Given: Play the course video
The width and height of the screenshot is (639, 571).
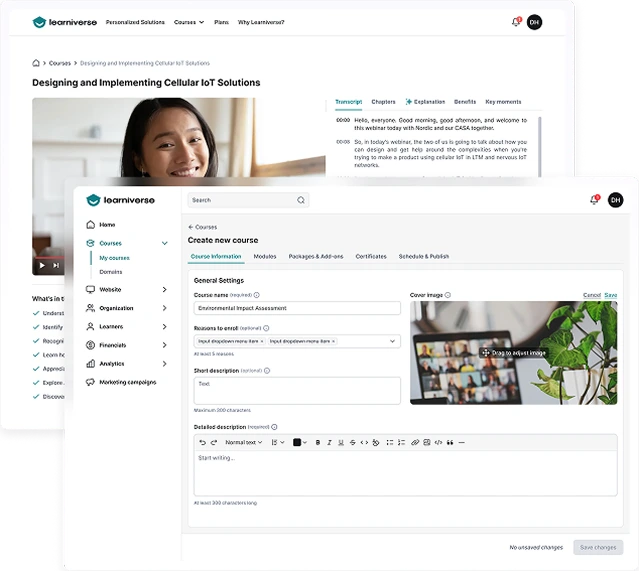Looking at the screenshot, I should (42, 265).
